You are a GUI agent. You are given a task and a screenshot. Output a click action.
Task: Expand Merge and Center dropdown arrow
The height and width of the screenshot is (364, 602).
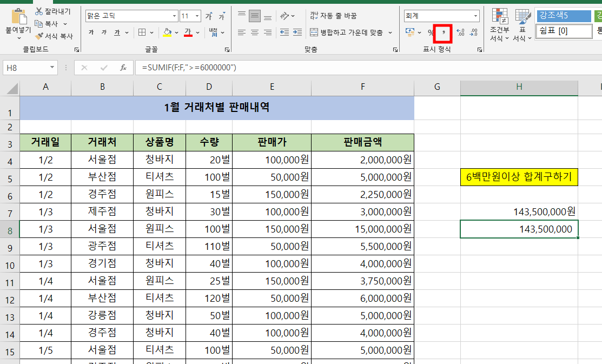390,32
